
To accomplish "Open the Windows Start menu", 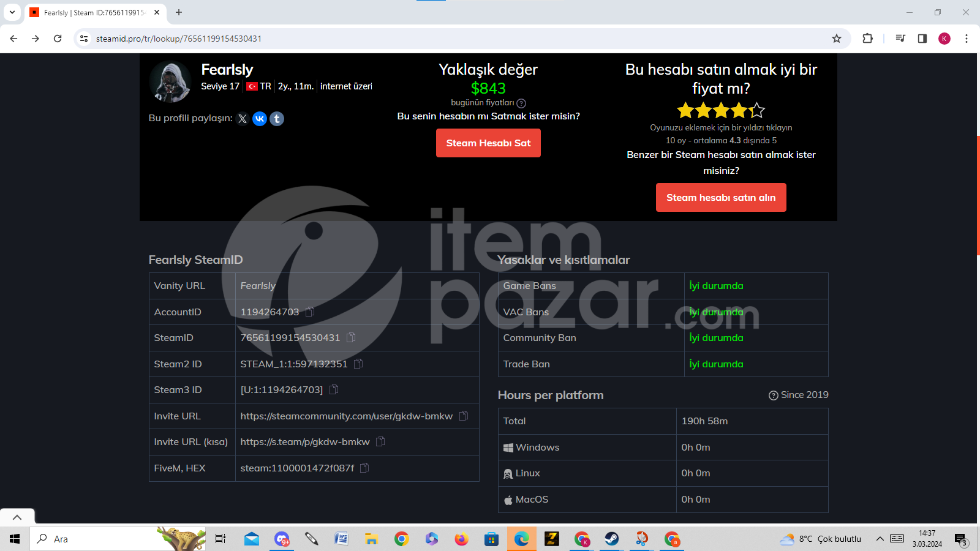I will pos(15,539).
